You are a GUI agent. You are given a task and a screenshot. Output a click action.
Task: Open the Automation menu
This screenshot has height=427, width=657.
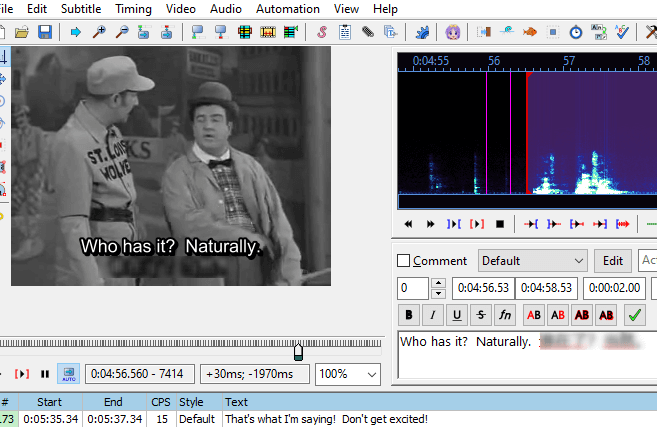coord(288,9)
